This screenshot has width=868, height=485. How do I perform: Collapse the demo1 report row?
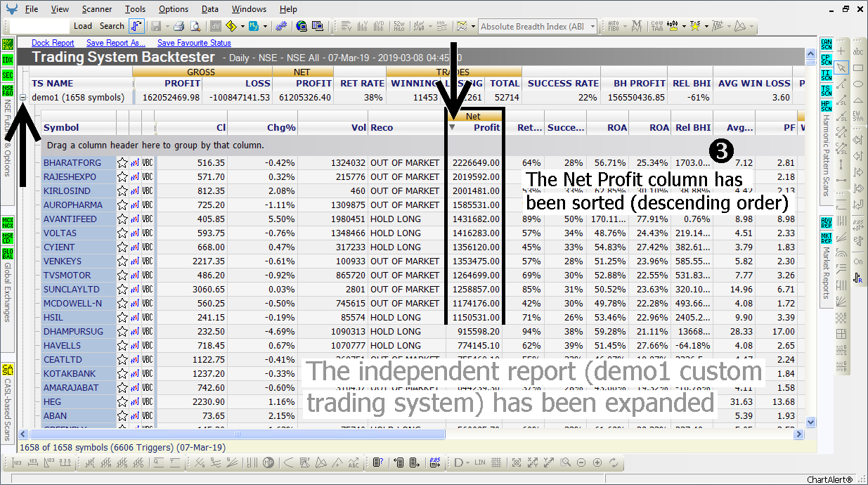23,97
